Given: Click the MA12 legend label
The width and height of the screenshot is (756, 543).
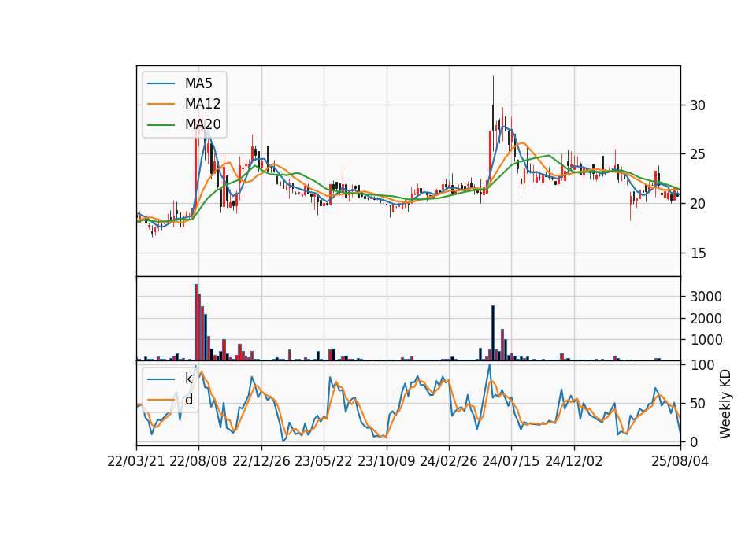Looking at the screenshot, I should point(202,104).
